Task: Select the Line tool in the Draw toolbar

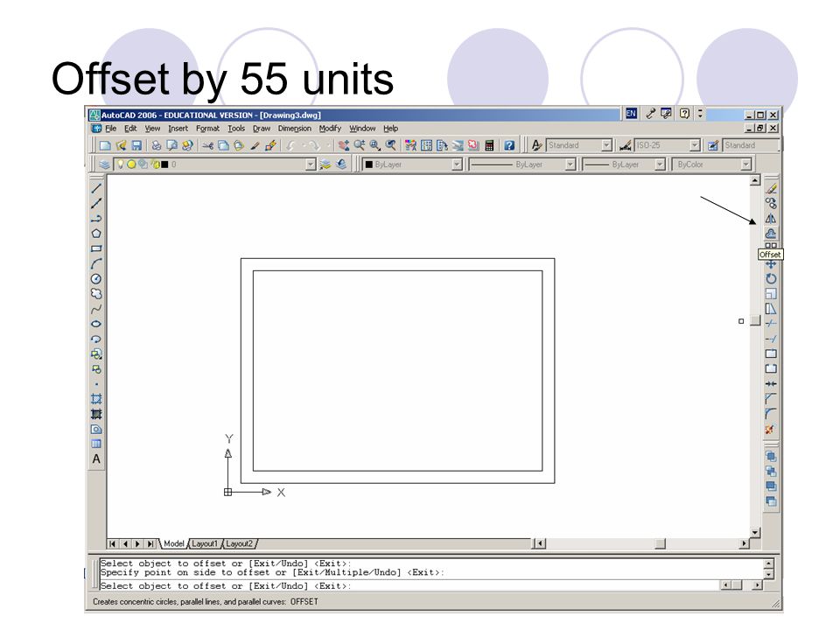Action: click(x=96, y=189)
